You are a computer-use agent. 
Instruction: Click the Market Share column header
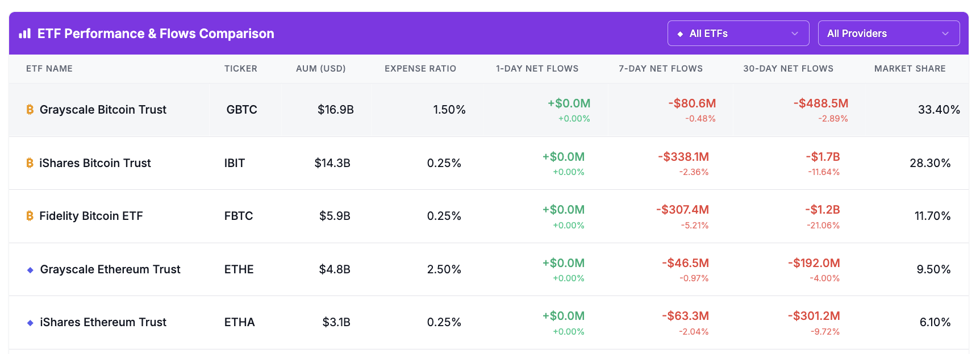pos(910,69)
